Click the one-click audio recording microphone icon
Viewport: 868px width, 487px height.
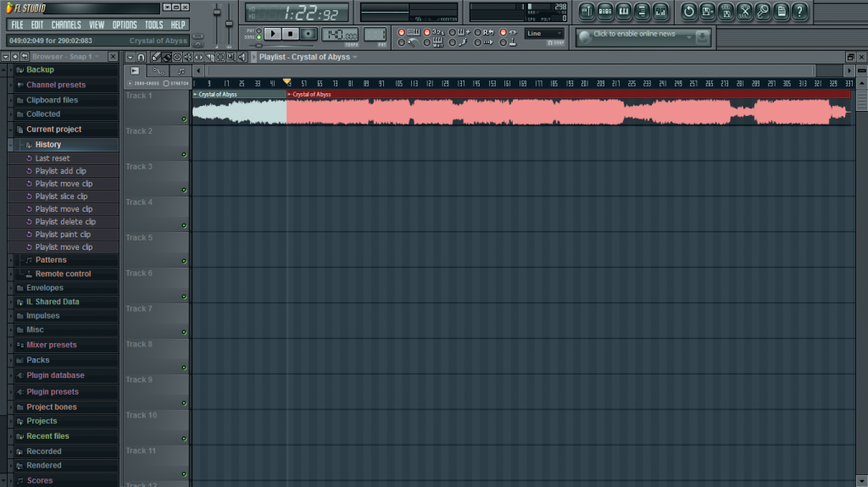pyautogui.click(x=763, y=11)
